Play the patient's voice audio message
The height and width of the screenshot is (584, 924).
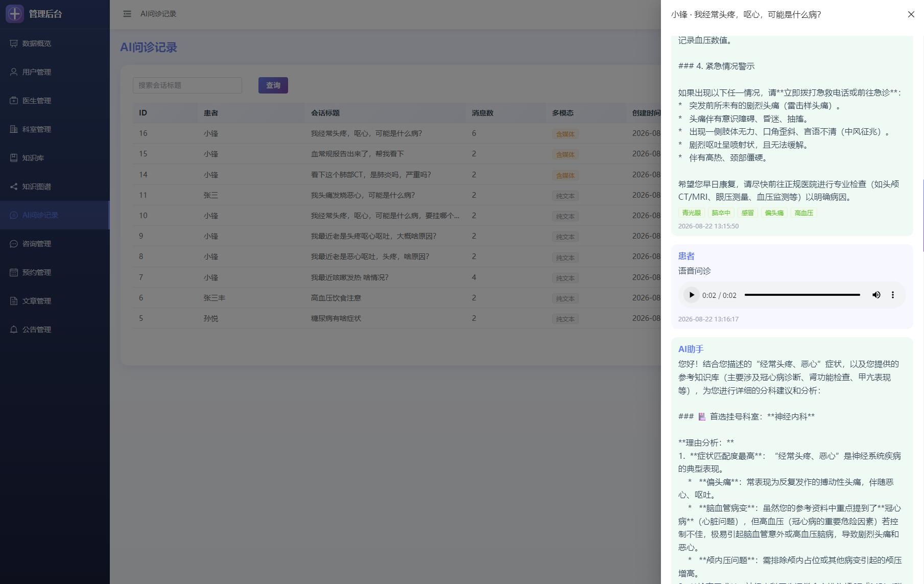coord(691,295)
